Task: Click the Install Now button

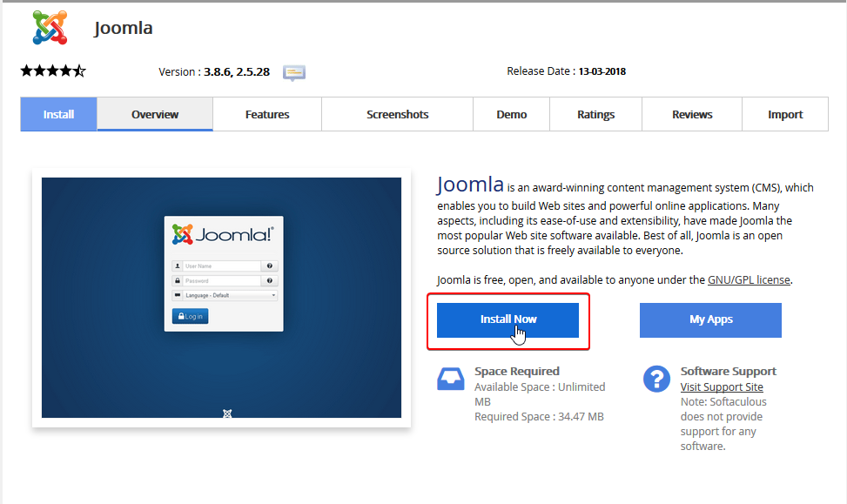Action: tap(508, 319)
